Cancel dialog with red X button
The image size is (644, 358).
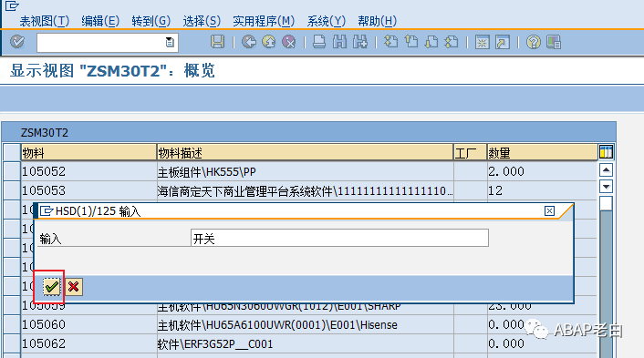pos(74,287)
